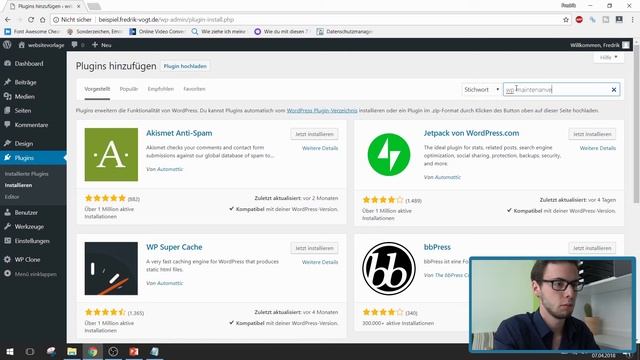Image resolution: width=640 pixels, height=360 pixels.
Task: Follow the WordPress Plugin-Verzeichnis link
Action: pyautogui.click(x=322, y=111)
